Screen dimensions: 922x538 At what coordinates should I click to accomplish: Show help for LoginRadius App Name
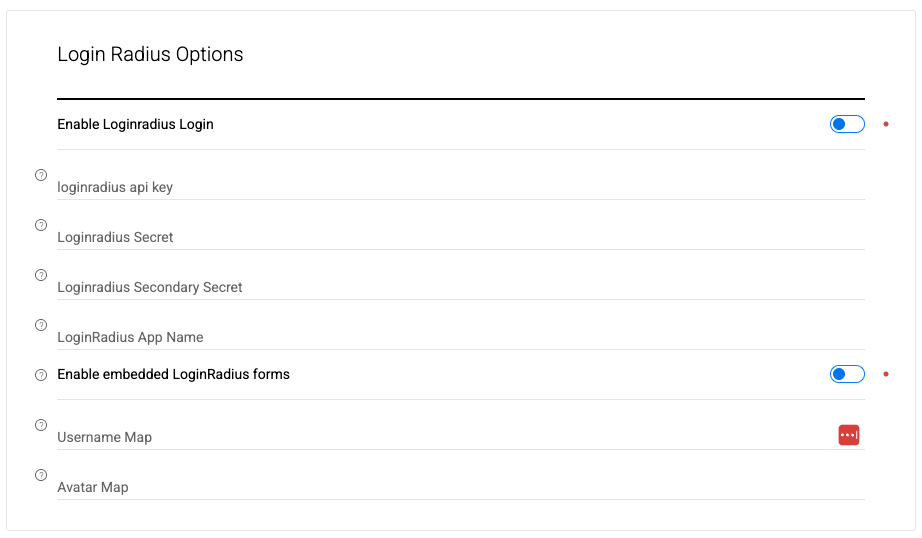[41, 325]
